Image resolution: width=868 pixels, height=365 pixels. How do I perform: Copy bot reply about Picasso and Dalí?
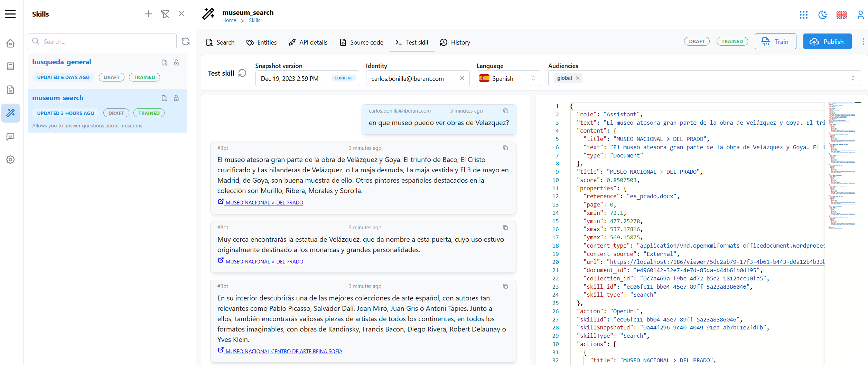tap(505, 286)
